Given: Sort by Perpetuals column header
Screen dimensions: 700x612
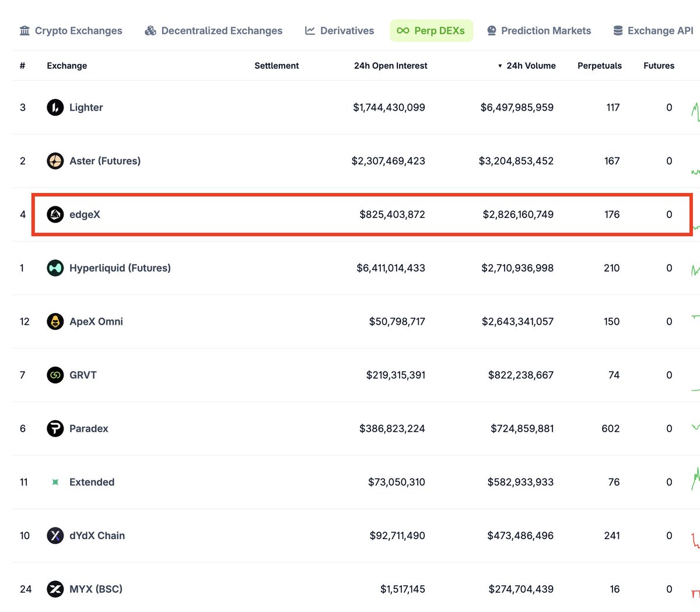Looking at the screenshot, I should [x=600, y=66].
